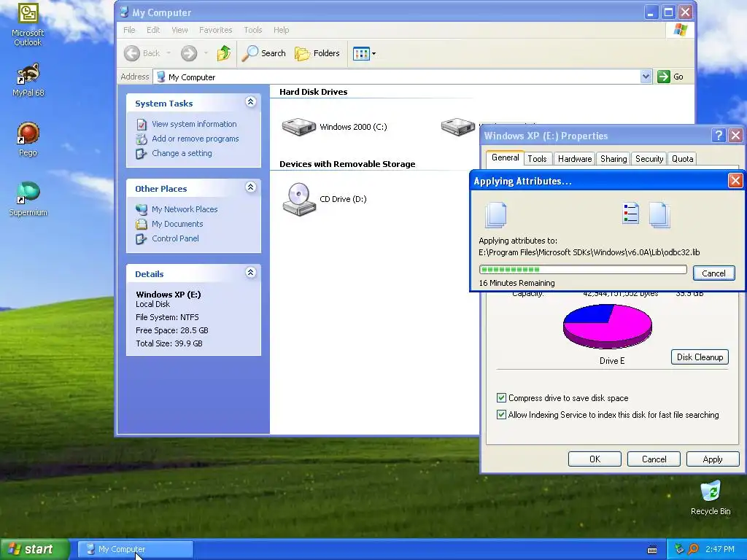Open My Documents link
The width and height of the screenshot is (747, 560).
177,224
